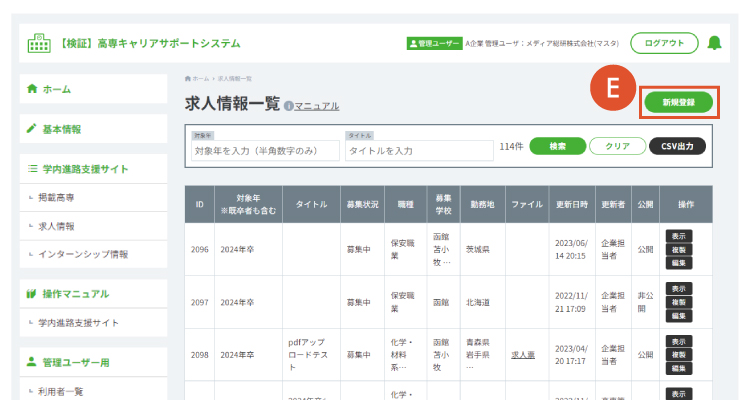Screen dimensions: 750x409
Task: Click the home icon beside ホーム
Action: pyautogui.click(x=32, y=88)
